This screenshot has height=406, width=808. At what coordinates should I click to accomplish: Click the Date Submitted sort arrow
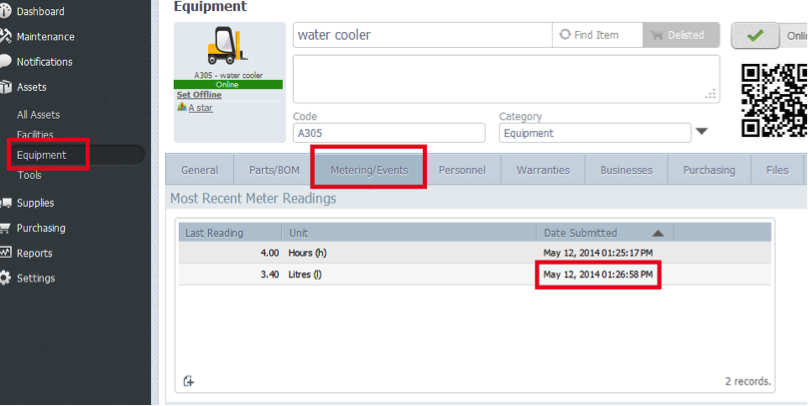[x=658, y=233]
